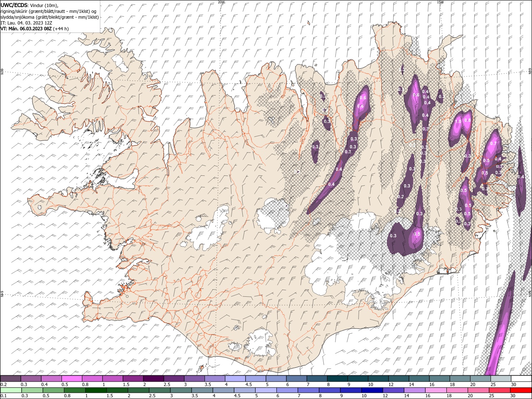Click the upper legend swatch labeled 20
This screenshot has width=532, height=399.
coord(480,379)
